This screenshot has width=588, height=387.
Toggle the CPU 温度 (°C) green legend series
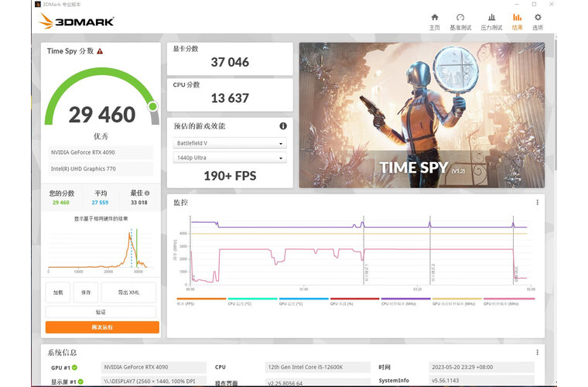coord(252,302)
